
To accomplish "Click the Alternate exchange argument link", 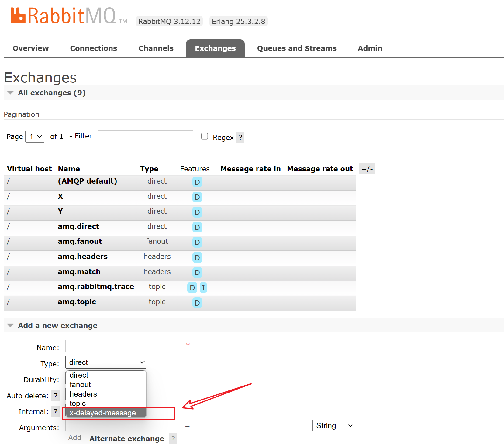I will pyautogui.click(x=127, y=439).
